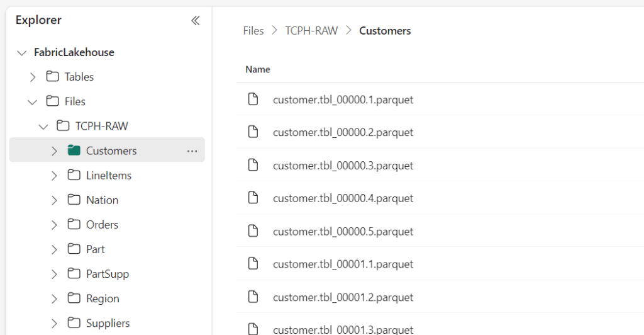
Task: Open the Customers folder more options ellipsis
Action: [x=192, y=151]
